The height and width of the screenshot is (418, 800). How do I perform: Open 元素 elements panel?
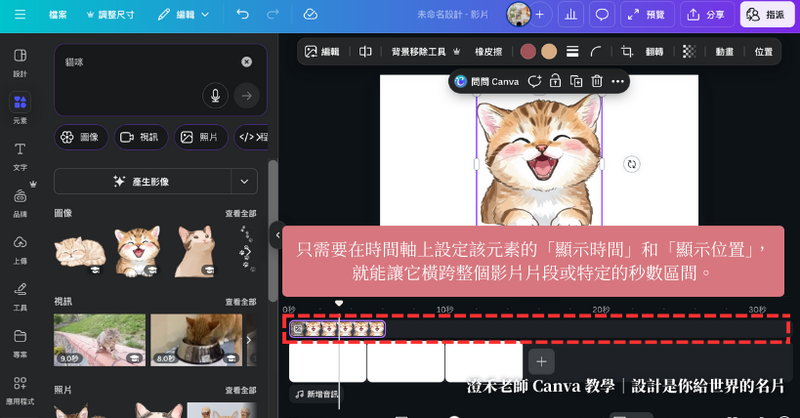20,109
